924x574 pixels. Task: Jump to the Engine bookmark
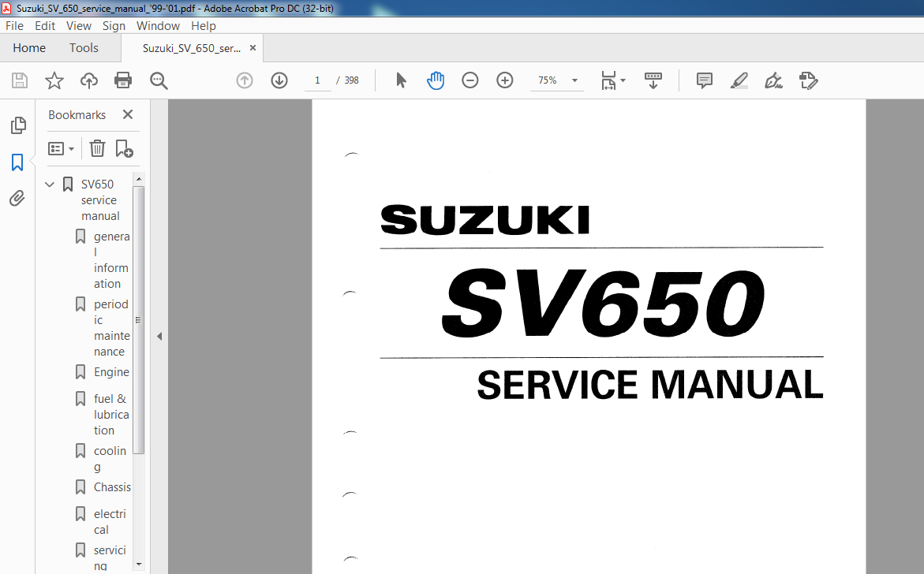pos(111,372)
